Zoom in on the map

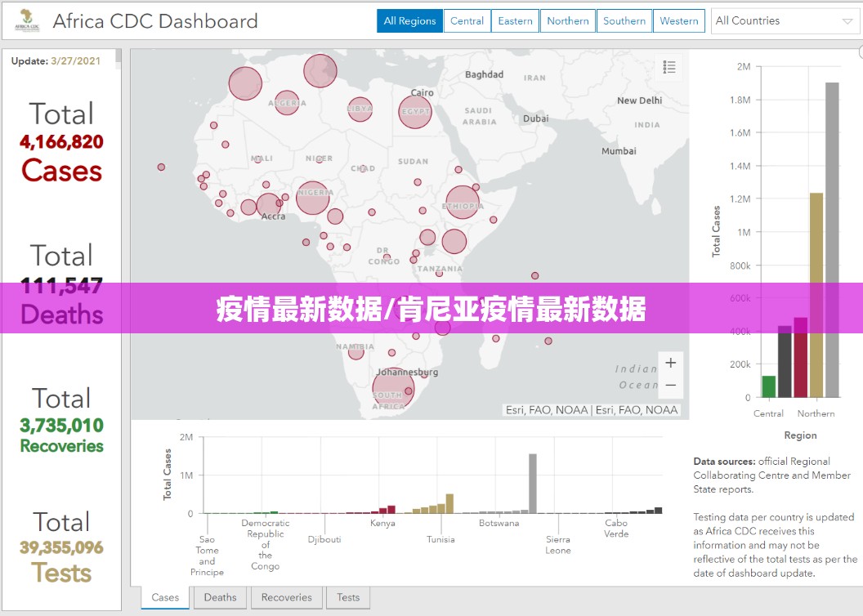(x=670, y=363)
